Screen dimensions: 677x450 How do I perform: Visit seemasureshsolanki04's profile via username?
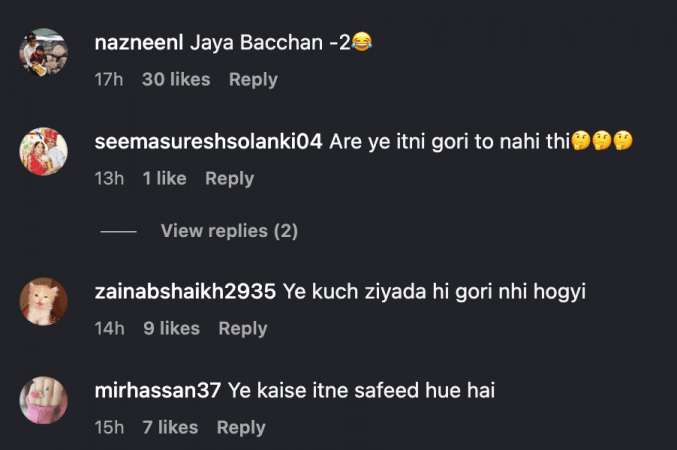(208, 142)
